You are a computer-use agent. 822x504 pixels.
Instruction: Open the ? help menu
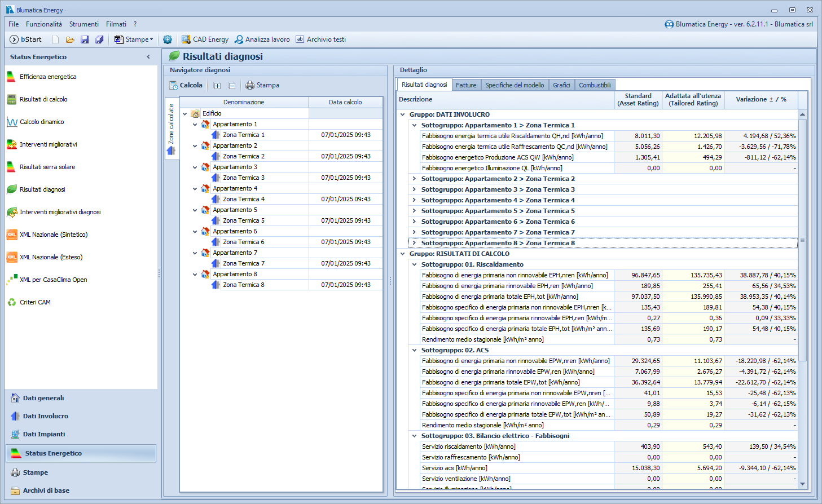click(x=135, y=24)
